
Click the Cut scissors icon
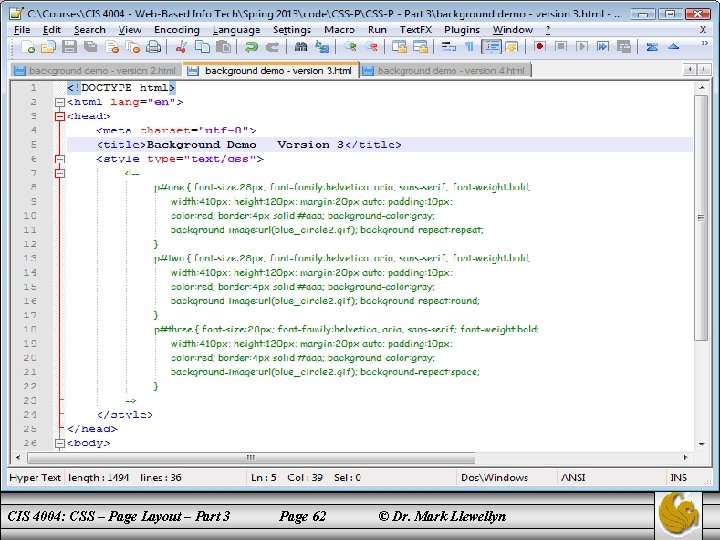[x=182, y=47]
